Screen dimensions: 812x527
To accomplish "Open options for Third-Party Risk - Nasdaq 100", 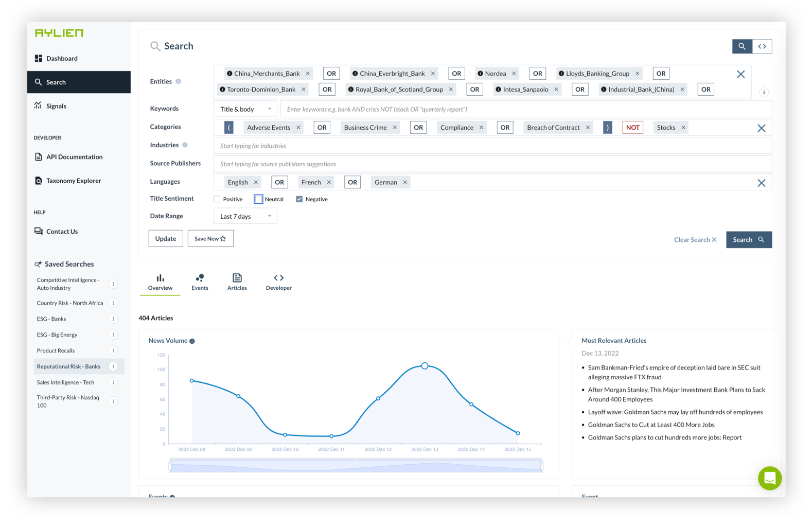I will [113, 401].
